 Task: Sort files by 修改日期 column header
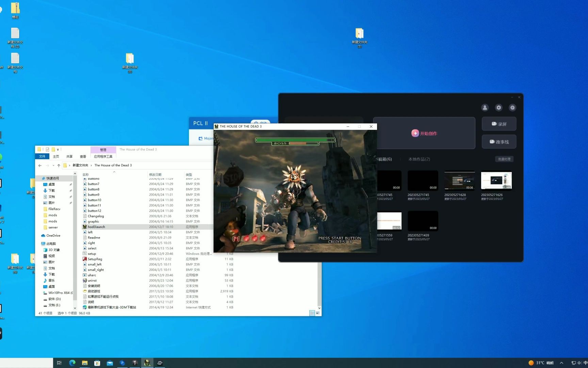(155, 174)
